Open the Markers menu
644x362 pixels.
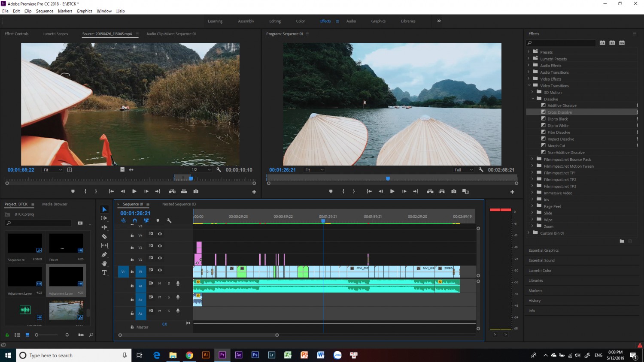pyautogui.click(x=65, y=11)
